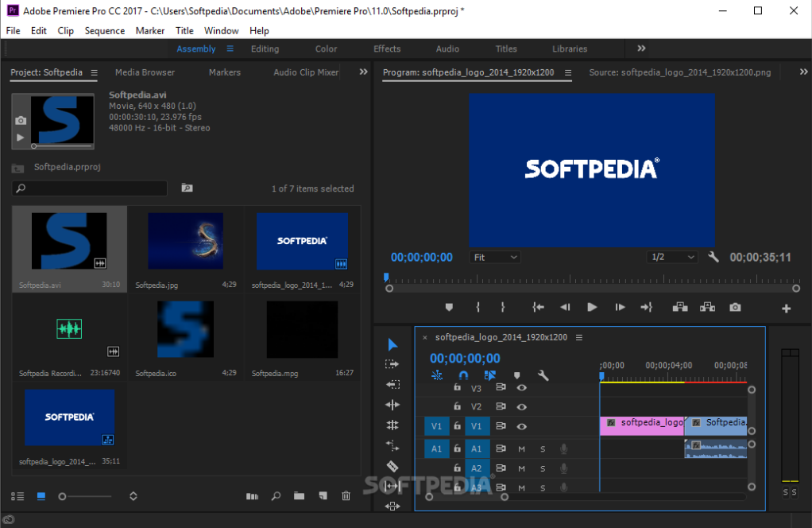Open timeline sequence panel menu

click(579, 337)
